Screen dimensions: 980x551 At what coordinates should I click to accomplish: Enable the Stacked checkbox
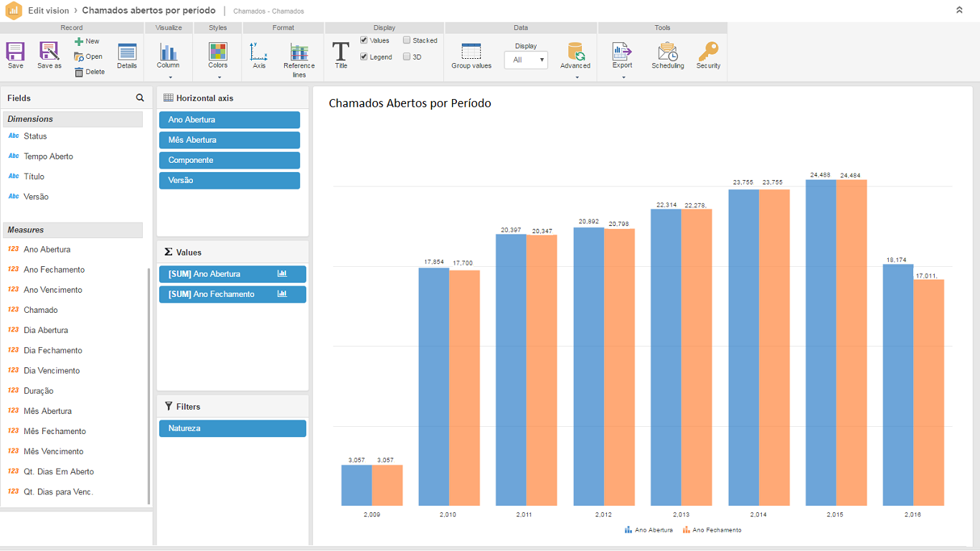coord(407,41)
